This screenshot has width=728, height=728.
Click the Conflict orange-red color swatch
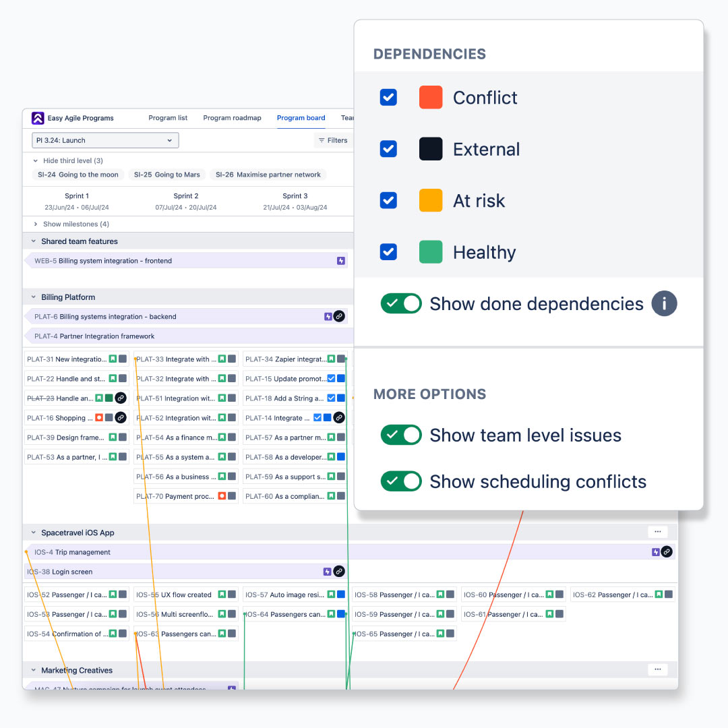coord(431,98)
